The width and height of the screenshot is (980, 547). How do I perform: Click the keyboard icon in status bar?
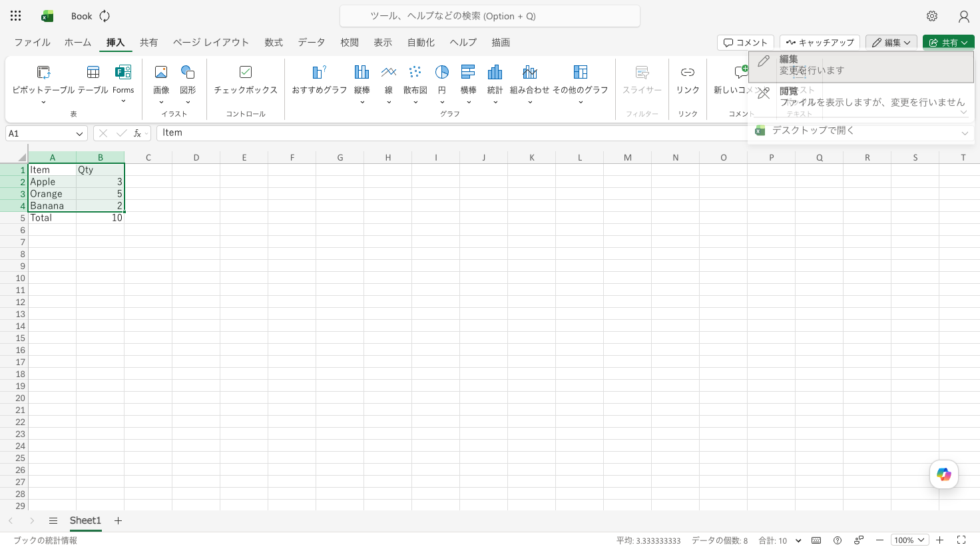(x=816, y=540)
